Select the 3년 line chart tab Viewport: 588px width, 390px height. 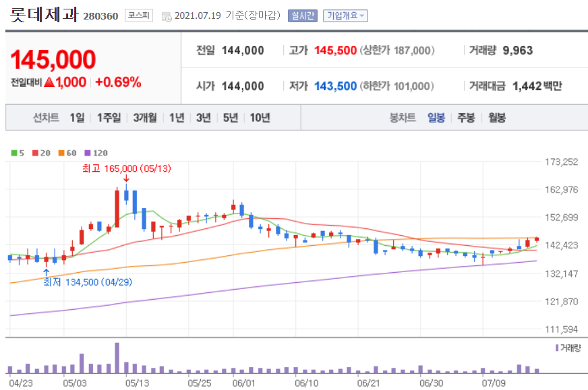204,118
